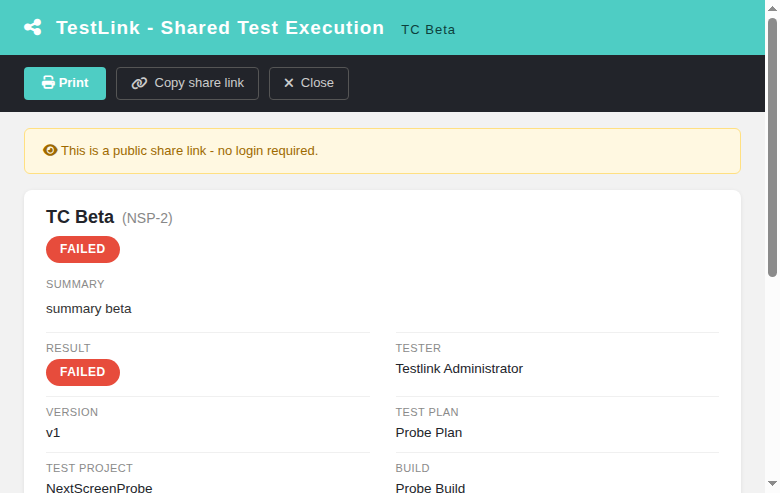The width and height of the screenshot is (780, 493).
Task: Click the public share link notice text
Action: (x=190, y=151)
